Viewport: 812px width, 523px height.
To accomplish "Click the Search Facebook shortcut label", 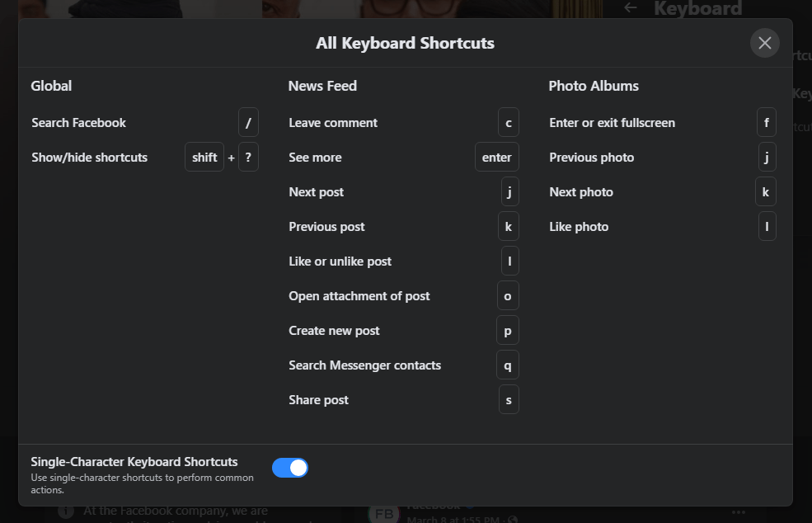I will click(x=79, y=123).
